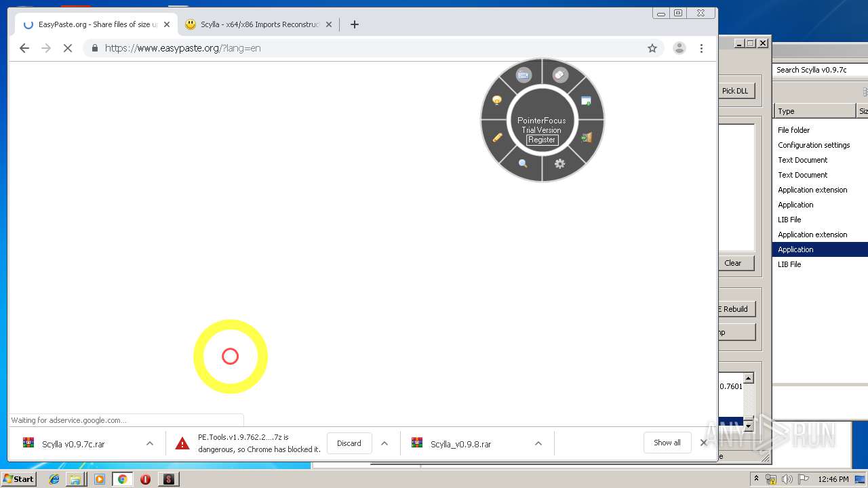
Task: Bookmark this page with star icon
Action: (x=652, y=48)
